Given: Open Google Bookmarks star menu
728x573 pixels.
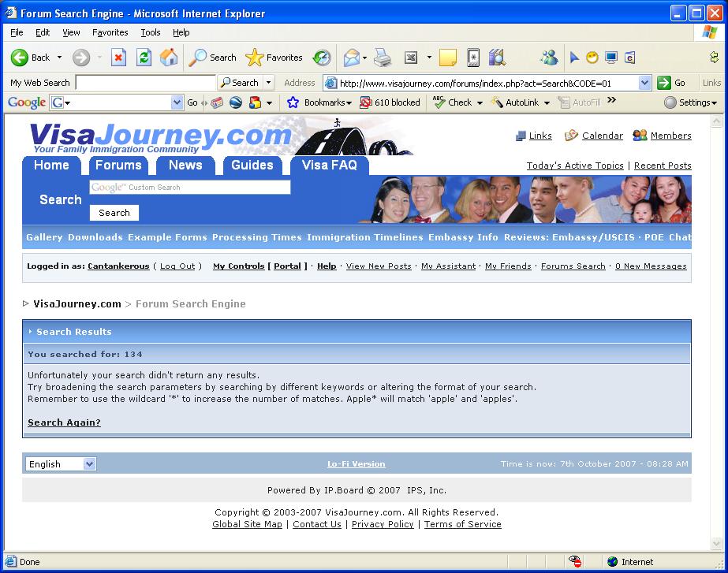Looking at the screenshot, I should tap(319, 102).
